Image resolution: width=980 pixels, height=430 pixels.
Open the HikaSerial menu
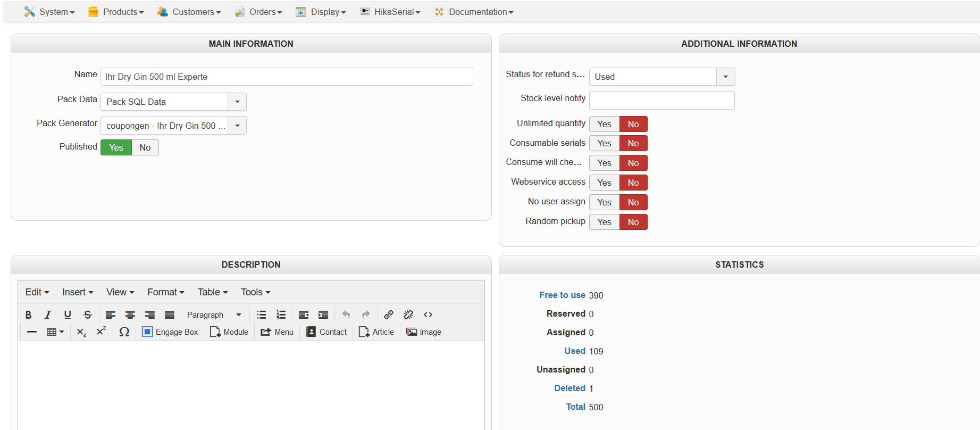390,12
